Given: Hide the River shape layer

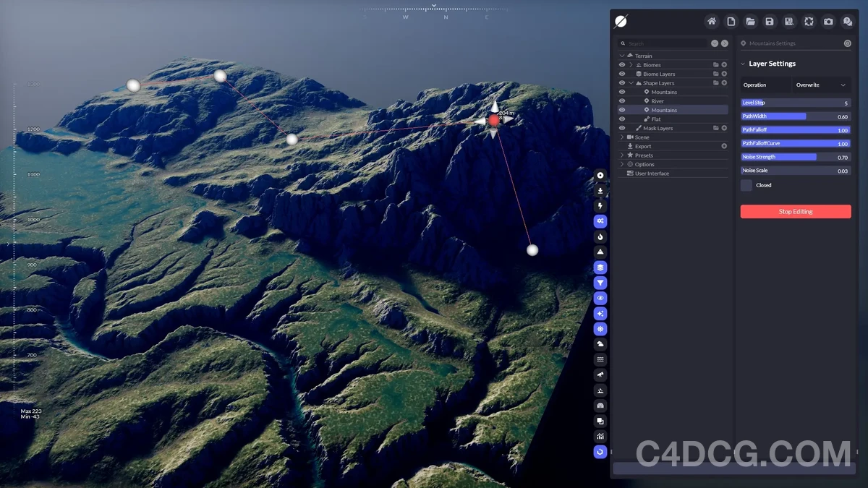Looking at the screenshot, I should click(x=622, y=100).
